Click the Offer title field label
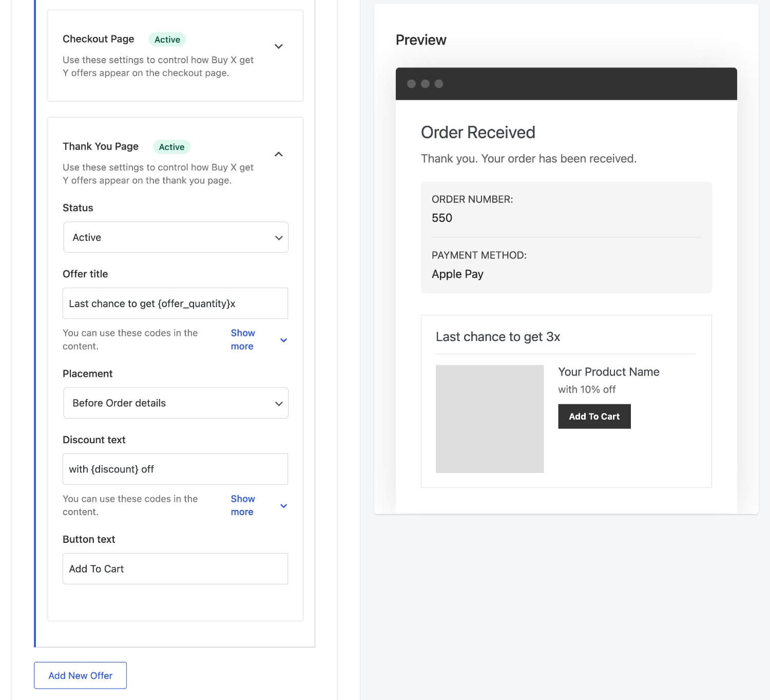The height and width of the screenshot is (700, 770). tap(85, 274)
